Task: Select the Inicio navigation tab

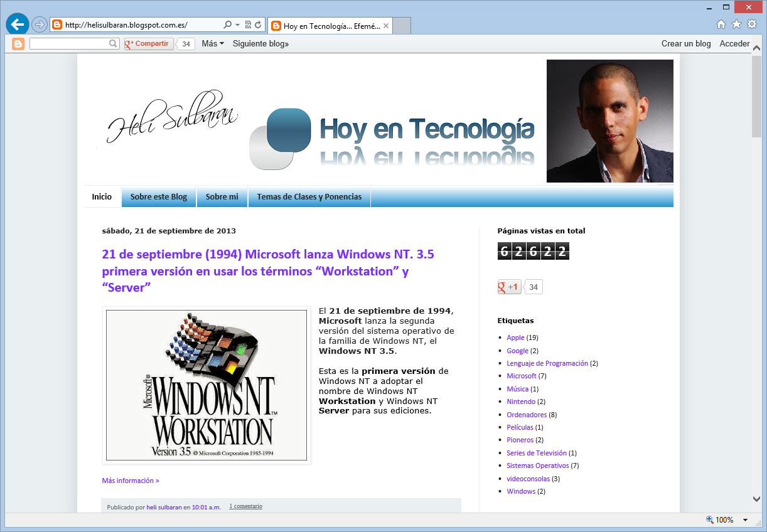Action: [102, 197]
